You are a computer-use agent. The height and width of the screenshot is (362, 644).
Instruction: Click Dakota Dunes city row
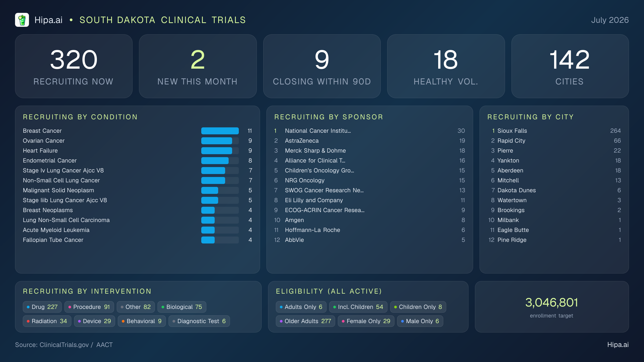click(x=554, y=190)
